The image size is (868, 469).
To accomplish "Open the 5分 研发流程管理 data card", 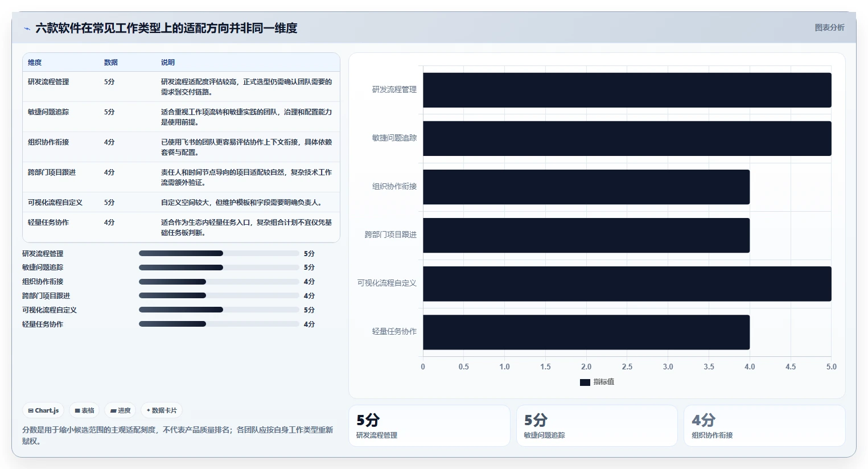I will click(429, 426).
